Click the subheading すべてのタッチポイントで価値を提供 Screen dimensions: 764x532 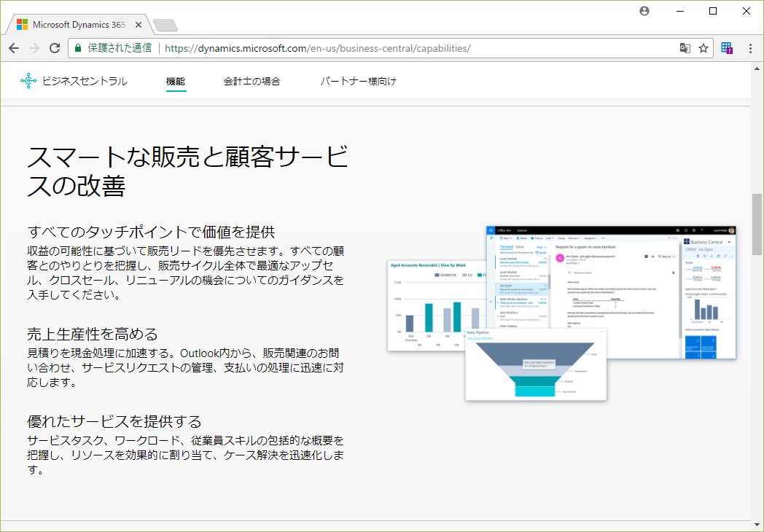tap(151, 232)
